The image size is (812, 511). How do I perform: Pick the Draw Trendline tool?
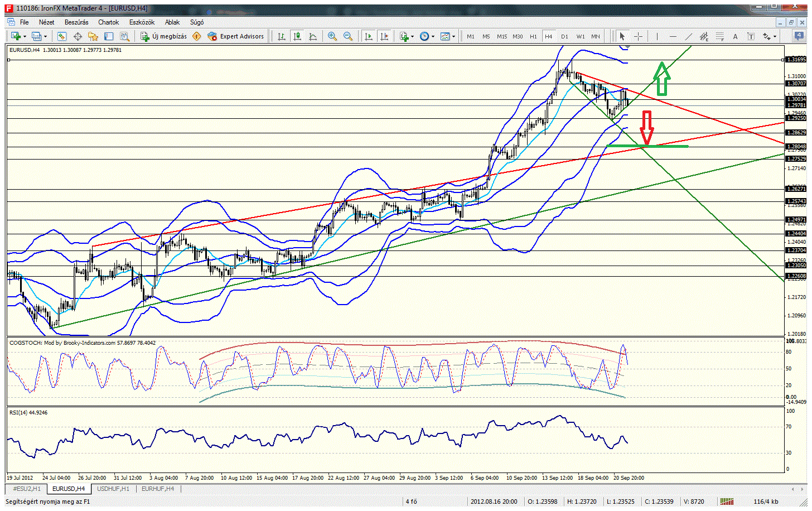pos(689,36)
